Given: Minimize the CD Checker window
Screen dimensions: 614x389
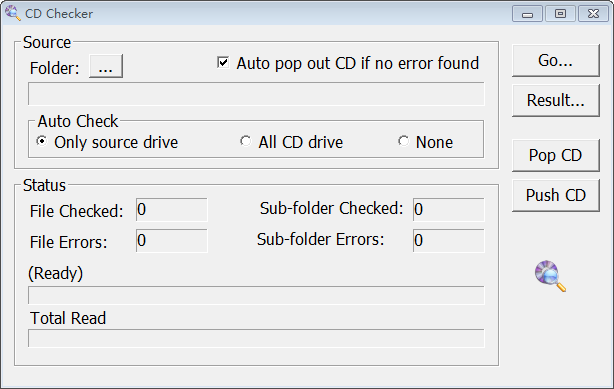Looking at the screenshot, I should (x=527, y=14).
